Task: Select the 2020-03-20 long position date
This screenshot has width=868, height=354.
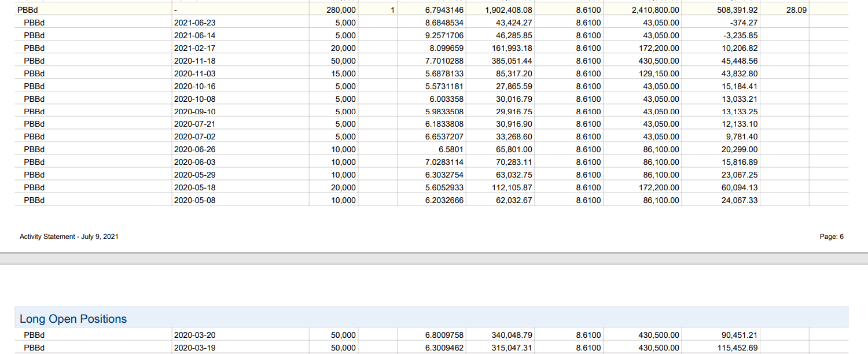Action: tap(194, 335)
